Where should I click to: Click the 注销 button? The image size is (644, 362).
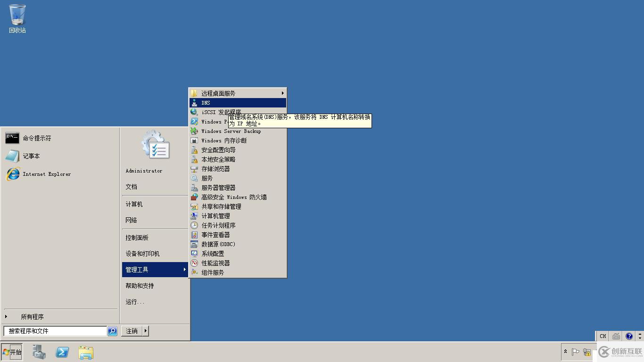coord(132,331)
